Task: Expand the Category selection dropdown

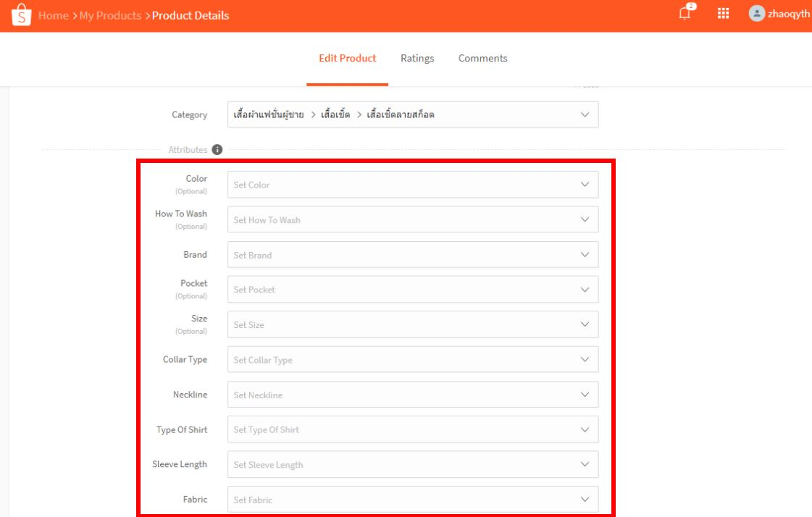Action: (413, 114)
